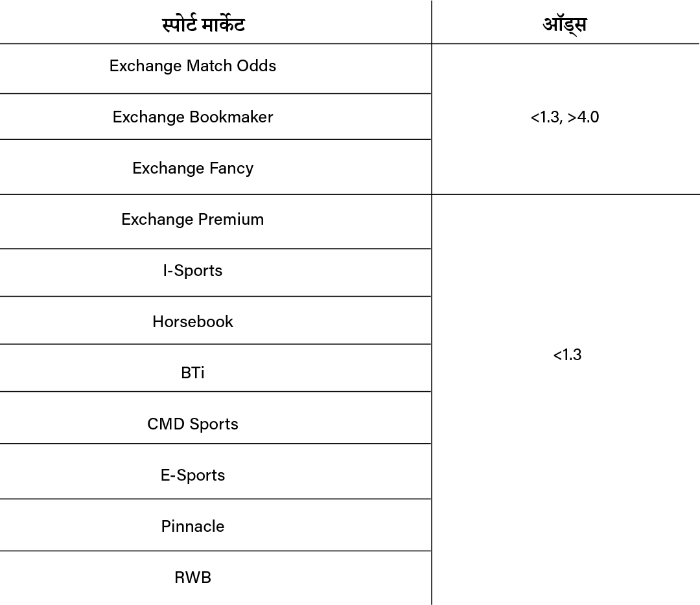The image size is (700, 605).
Task: Click the ऑड्स column header
Action: point(565,25)
